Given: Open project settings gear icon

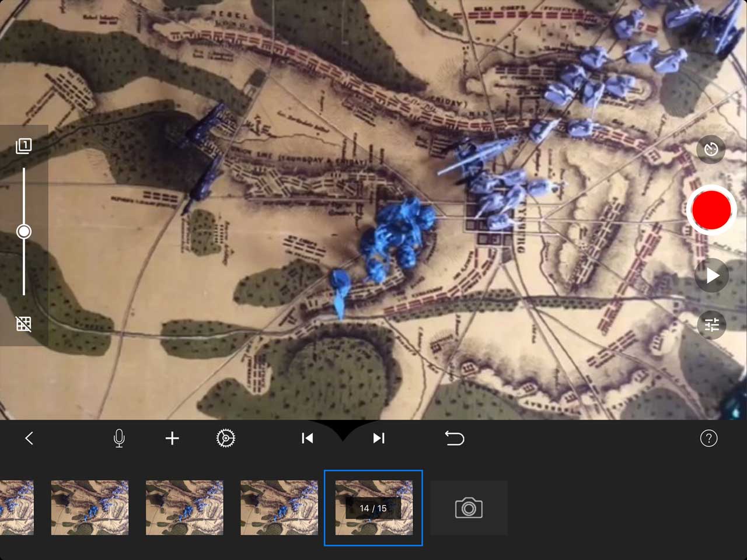Looking at the screenshot, I should [x=225, y=438].
